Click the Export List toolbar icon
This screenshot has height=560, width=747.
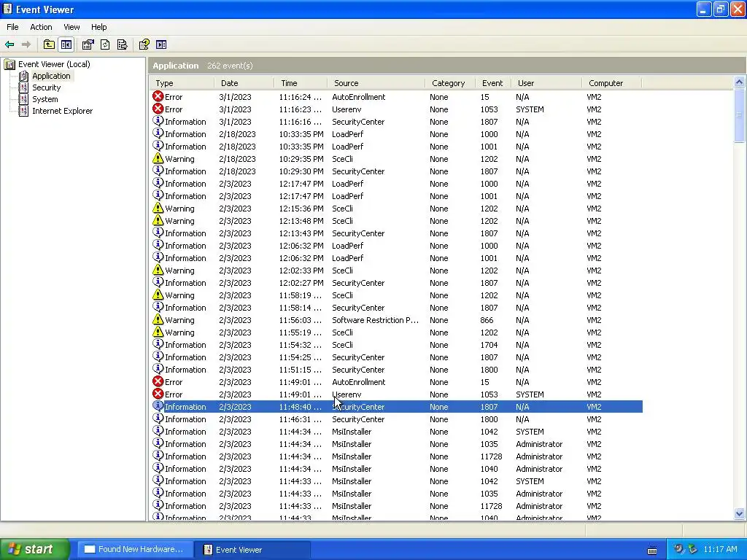[122, 44]
